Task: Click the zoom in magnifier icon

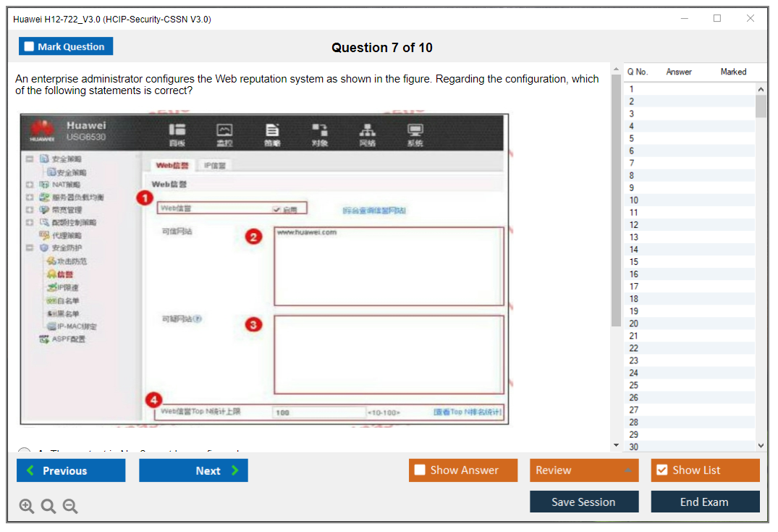Action: [x=27, y=507]
